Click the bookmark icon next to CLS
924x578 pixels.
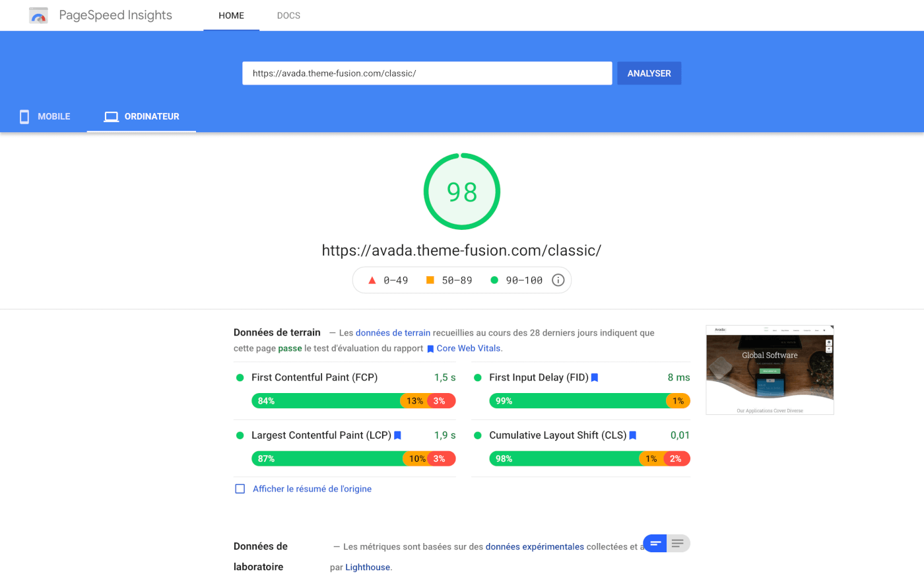pos(632,435)
